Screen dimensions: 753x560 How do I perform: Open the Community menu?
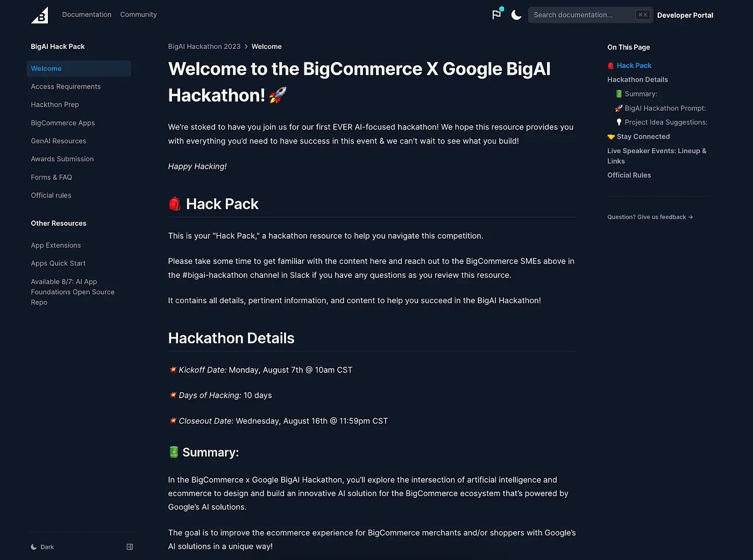click(x=138, y=15)
